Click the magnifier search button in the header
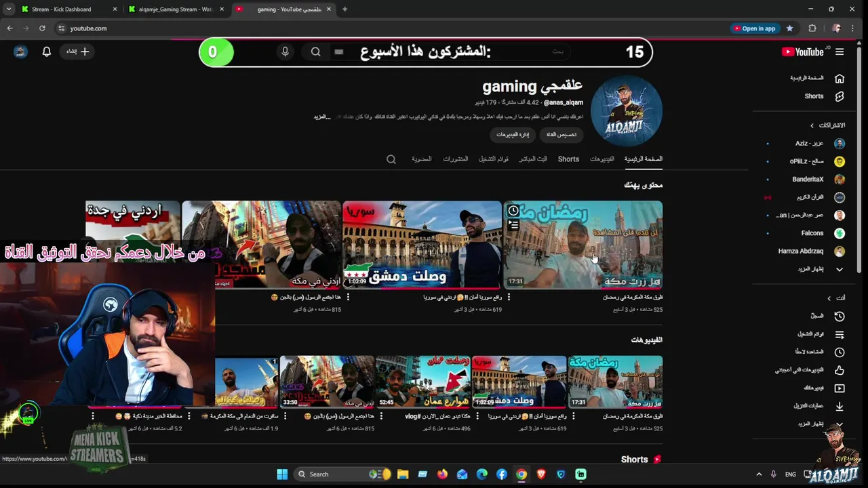Image resolution: width=868 pixels, height=488 pixels. [316, 52]
